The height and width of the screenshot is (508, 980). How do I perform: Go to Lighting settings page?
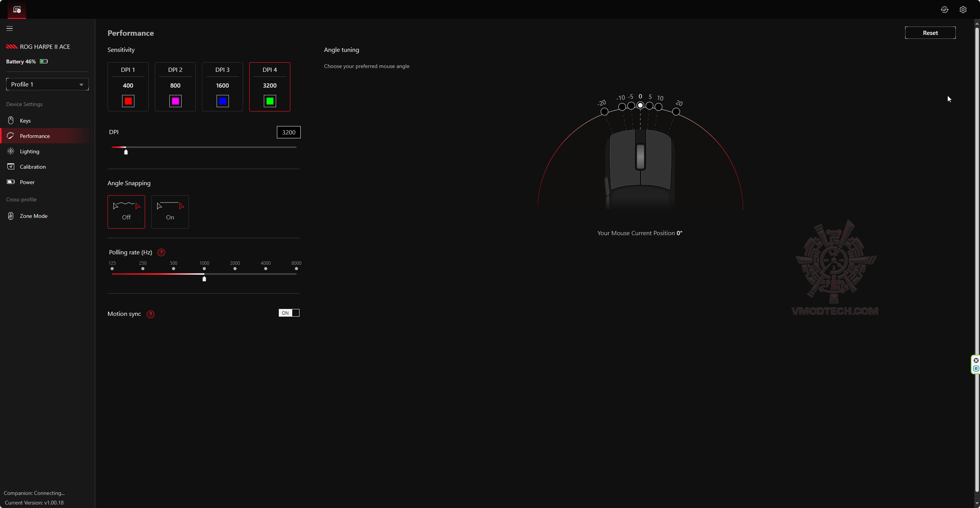tap(30, 151)
